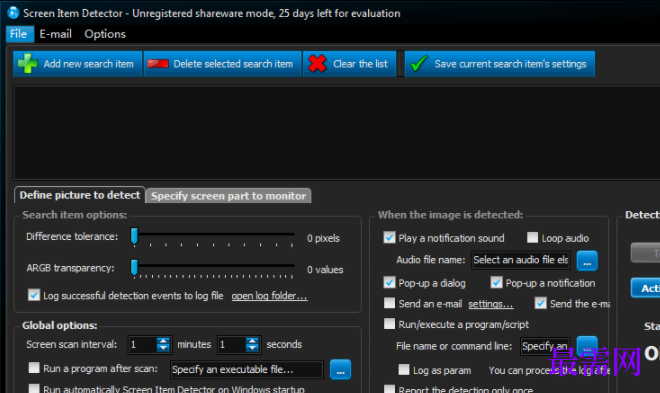Click Clear the list button
The width and height of the screenshot is (660, 393).
pyautogui.click(x=349, y=64)
